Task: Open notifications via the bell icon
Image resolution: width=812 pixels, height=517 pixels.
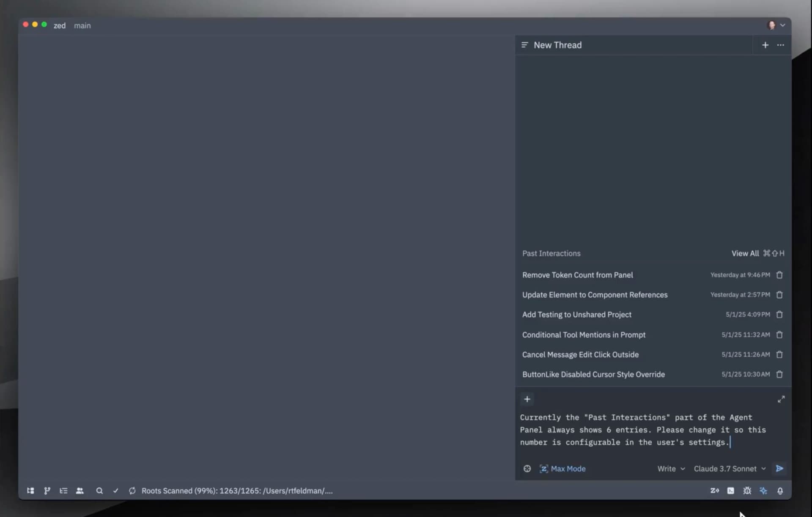Action: coord(780,491)
